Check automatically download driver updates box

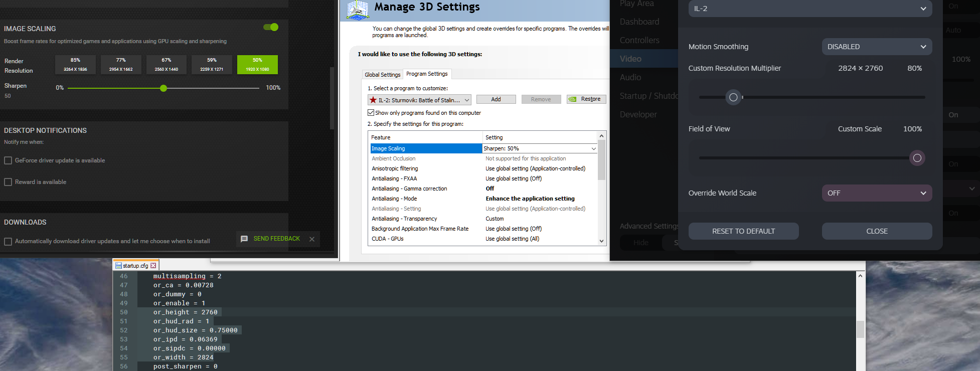click(x=8, y=242)
